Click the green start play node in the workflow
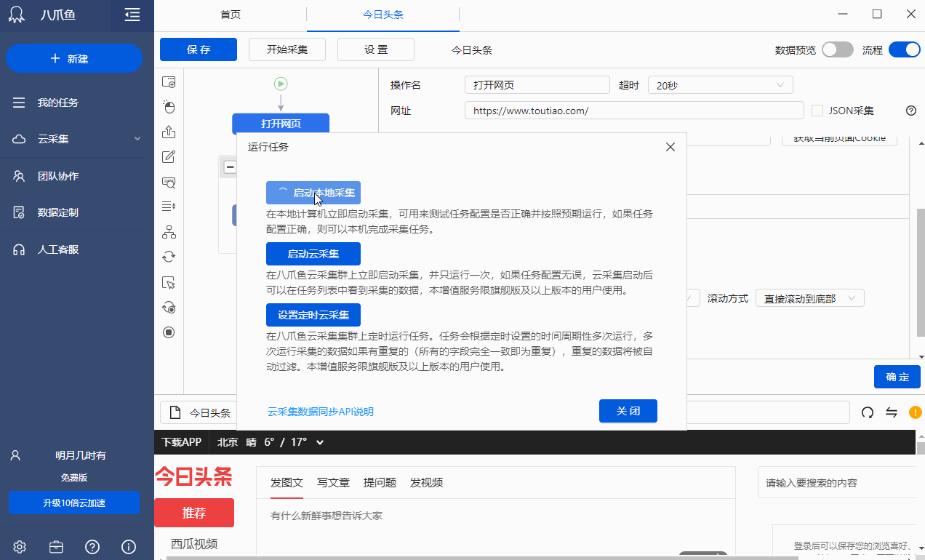The image size is (925, 560). 281,84
